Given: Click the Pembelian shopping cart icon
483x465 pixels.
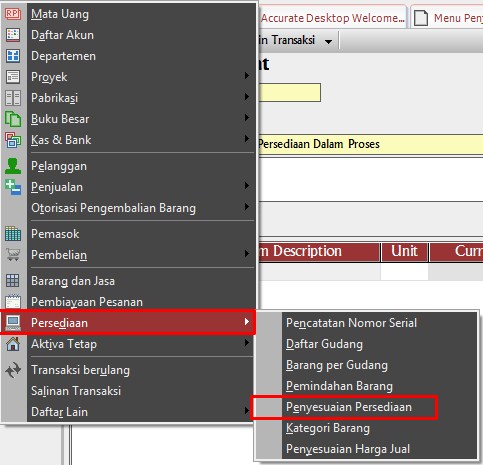Looking at the screenshot, I should coord(13,255).
